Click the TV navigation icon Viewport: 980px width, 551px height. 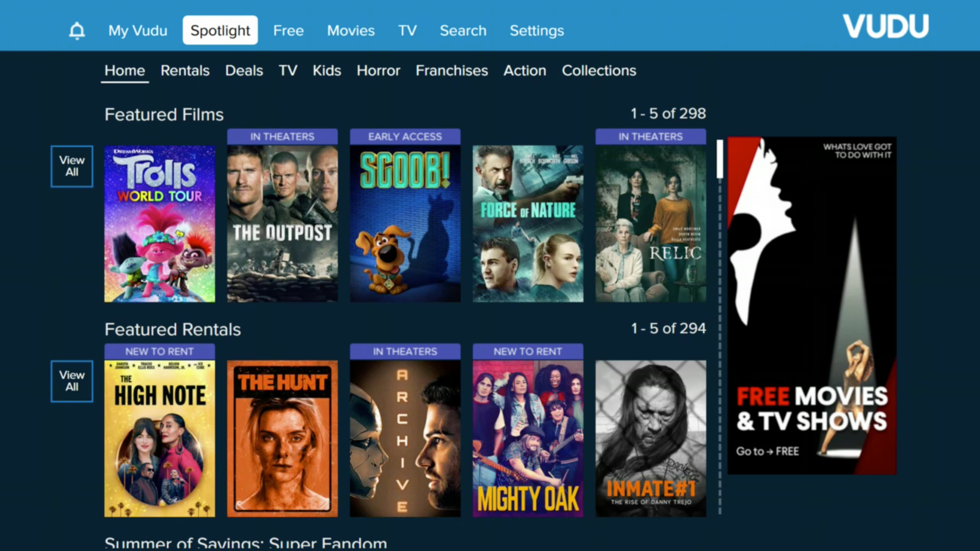(407, 30)
